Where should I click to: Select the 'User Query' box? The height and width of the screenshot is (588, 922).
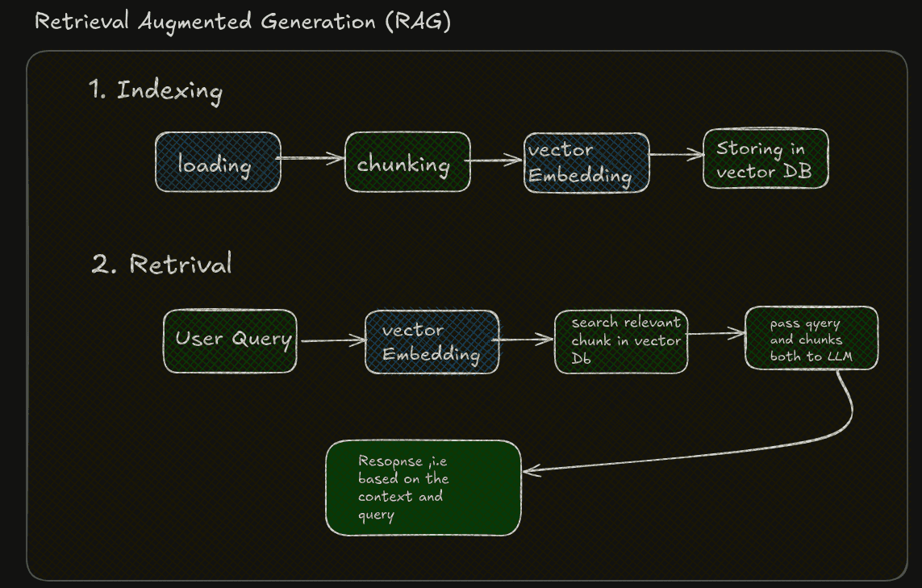point(230,341)
